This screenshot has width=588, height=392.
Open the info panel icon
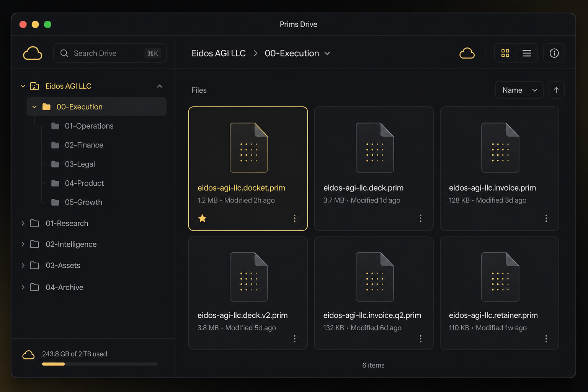pyautogui.click(x=554, y=53)
